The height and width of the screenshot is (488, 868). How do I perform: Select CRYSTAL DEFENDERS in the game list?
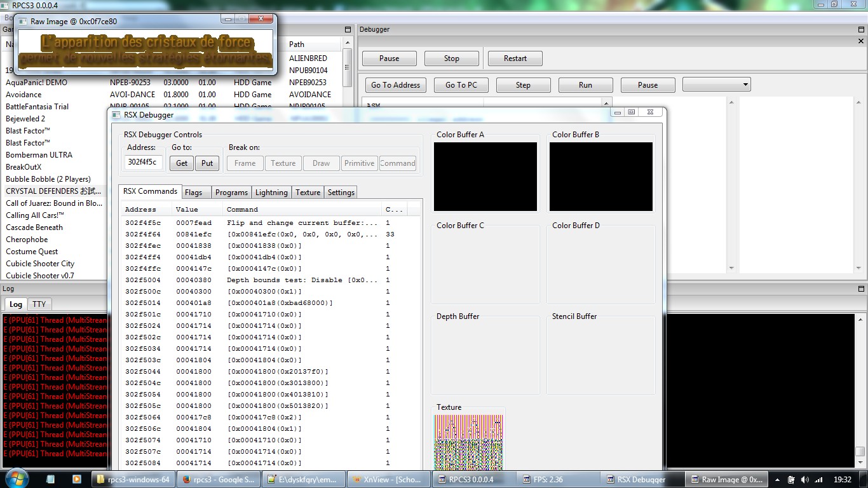[x=53, y=191]
